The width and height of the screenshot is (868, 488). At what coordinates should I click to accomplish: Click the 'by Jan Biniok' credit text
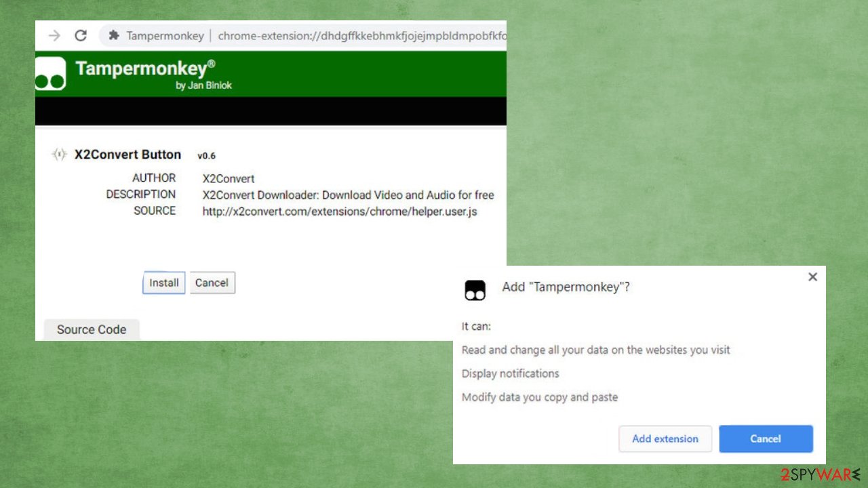[204, 85]
